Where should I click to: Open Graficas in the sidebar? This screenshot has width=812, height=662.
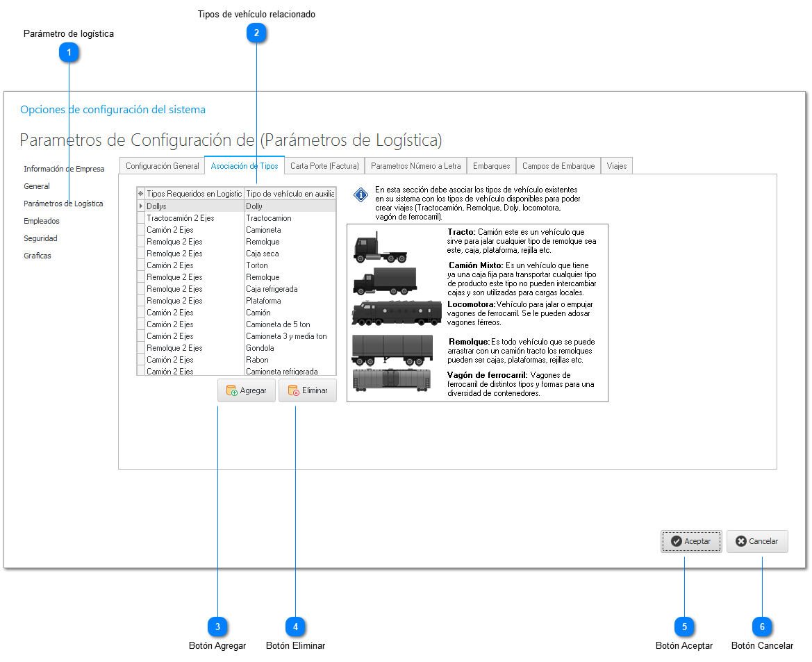click(38, 256)
